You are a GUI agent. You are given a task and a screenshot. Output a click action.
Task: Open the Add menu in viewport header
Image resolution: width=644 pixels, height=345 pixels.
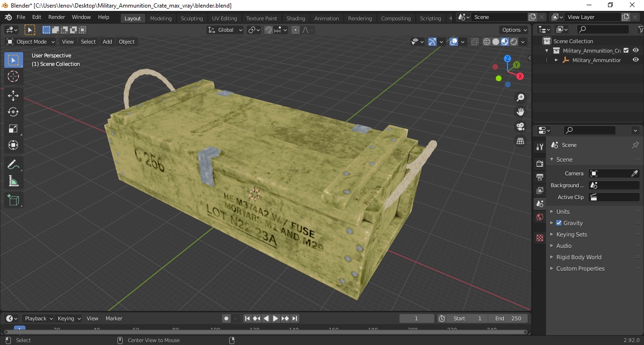107,42
